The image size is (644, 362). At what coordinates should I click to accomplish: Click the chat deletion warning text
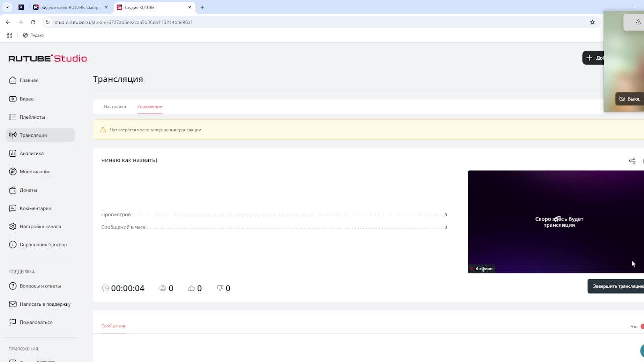(155, 130)
